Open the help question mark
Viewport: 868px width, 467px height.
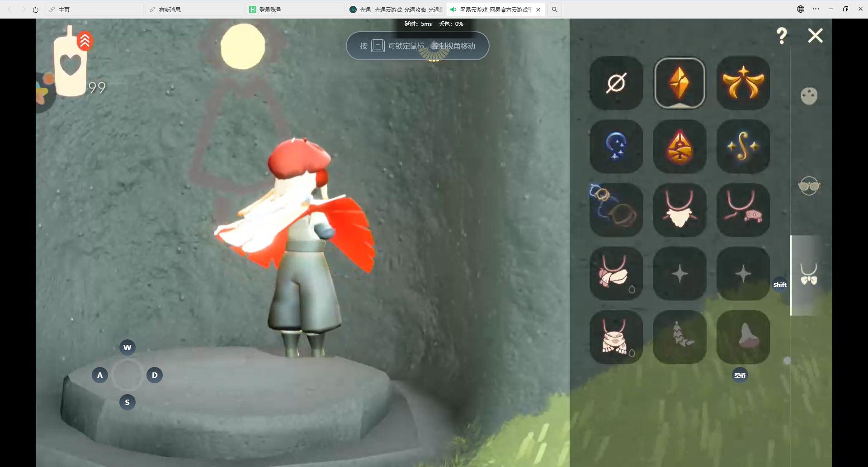782,35
